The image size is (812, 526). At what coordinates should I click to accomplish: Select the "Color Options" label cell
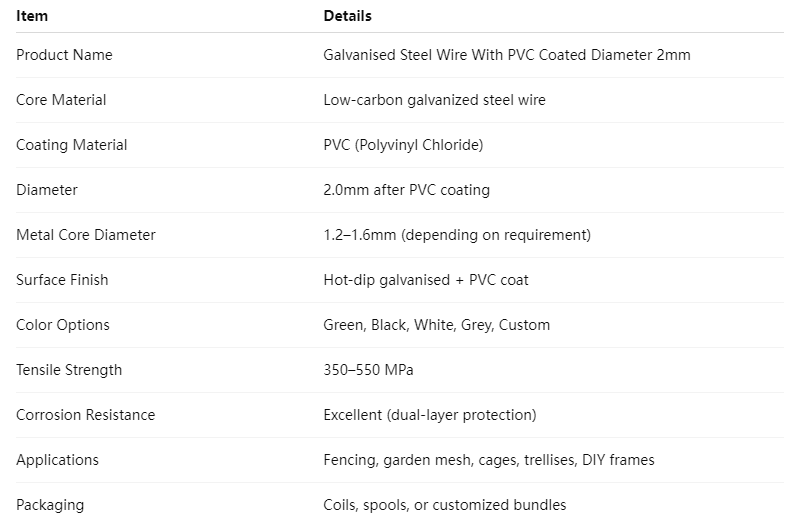63,325
